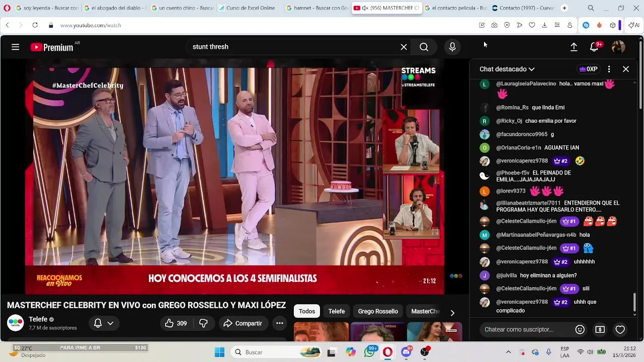Go back to previous page

pyautogui.click(x=7, y=25)
